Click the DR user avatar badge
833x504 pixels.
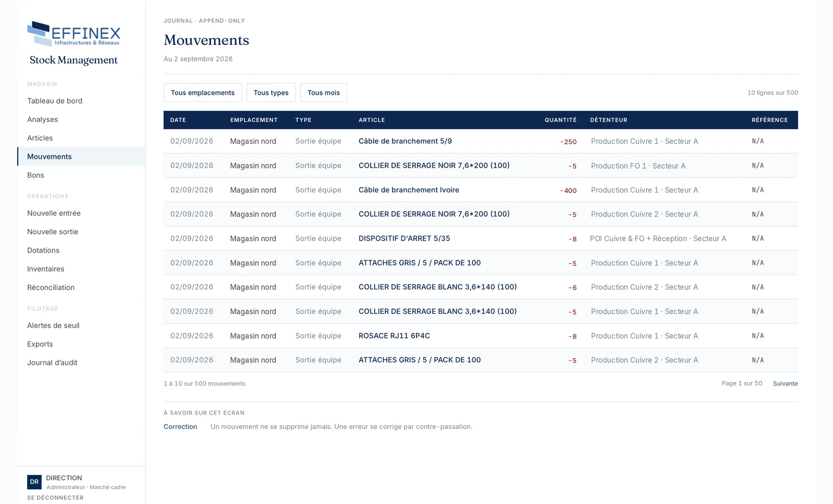[x=34, y=482]
